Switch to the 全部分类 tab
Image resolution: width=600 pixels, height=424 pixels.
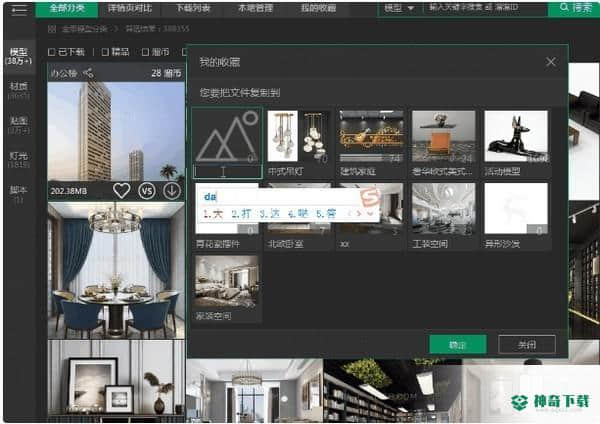[x=67, y=8]
